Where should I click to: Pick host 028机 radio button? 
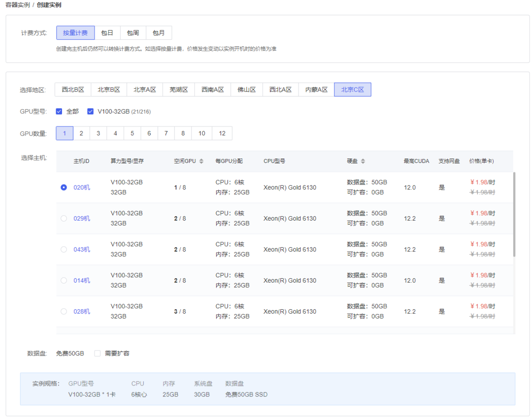tap(64, 311)
